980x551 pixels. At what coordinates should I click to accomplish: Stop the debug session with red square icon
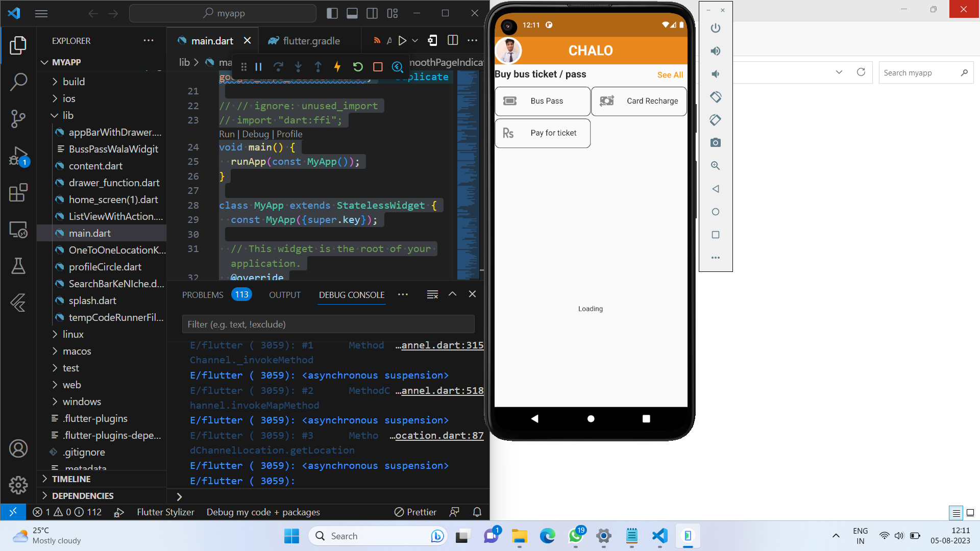click(378, 66)
